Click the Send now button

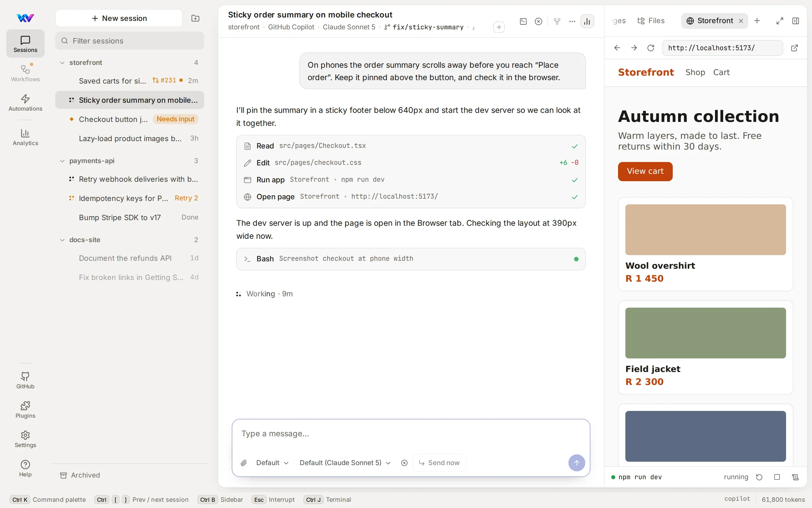tap(439, 463)
